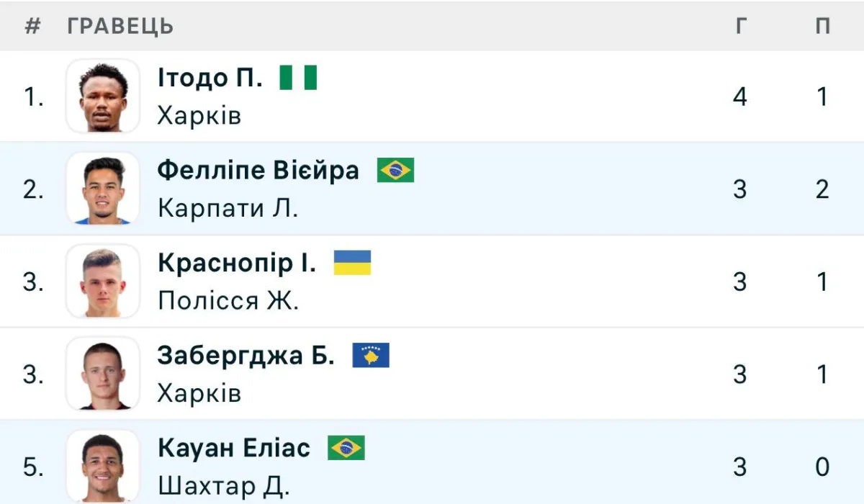Image resolution: width=864 pixels, height=504 pixels.
Task: Select the Краснопір І. player name
Action: [237, 264]
